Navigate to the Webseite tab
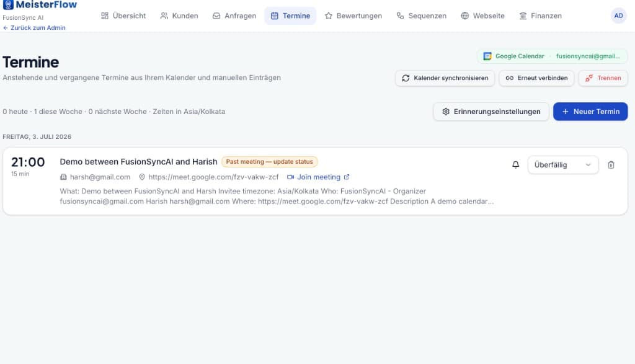The width and height of the screenshot is (635, 364). pyautogui.click(x=482, y=16)
